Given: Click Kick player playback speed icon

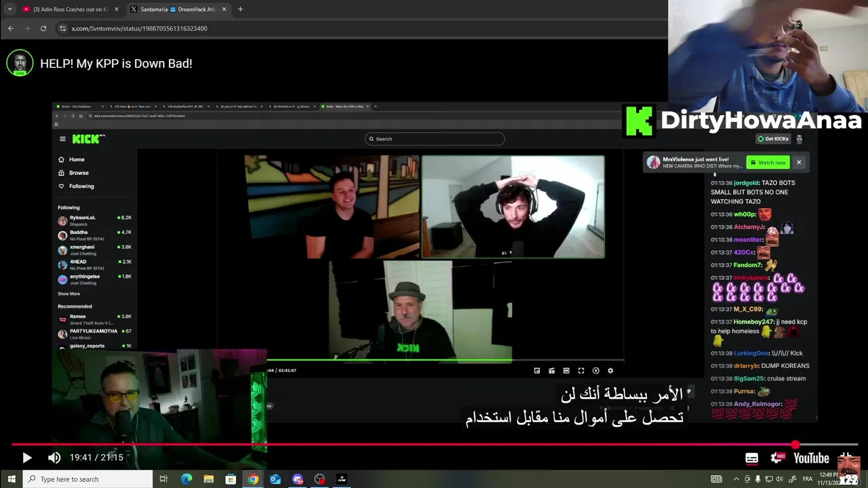Looking at the screenshot, I should click(x=595, y=371).
